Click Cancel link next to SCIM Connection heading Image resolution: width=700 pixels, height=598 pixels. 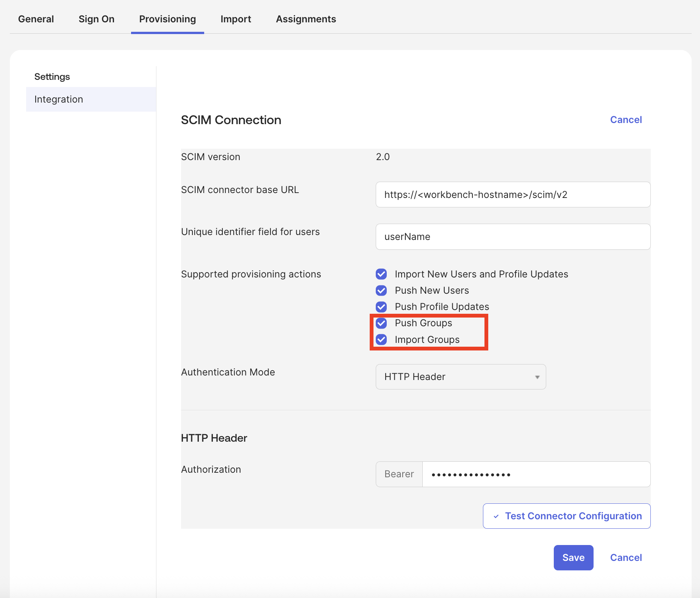626,120
